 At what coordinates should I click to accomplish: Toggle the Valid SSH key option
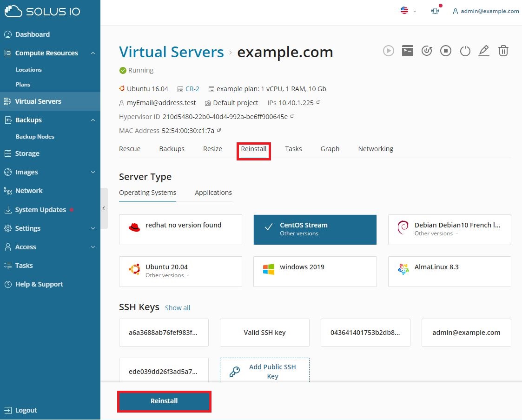[264, 333]
